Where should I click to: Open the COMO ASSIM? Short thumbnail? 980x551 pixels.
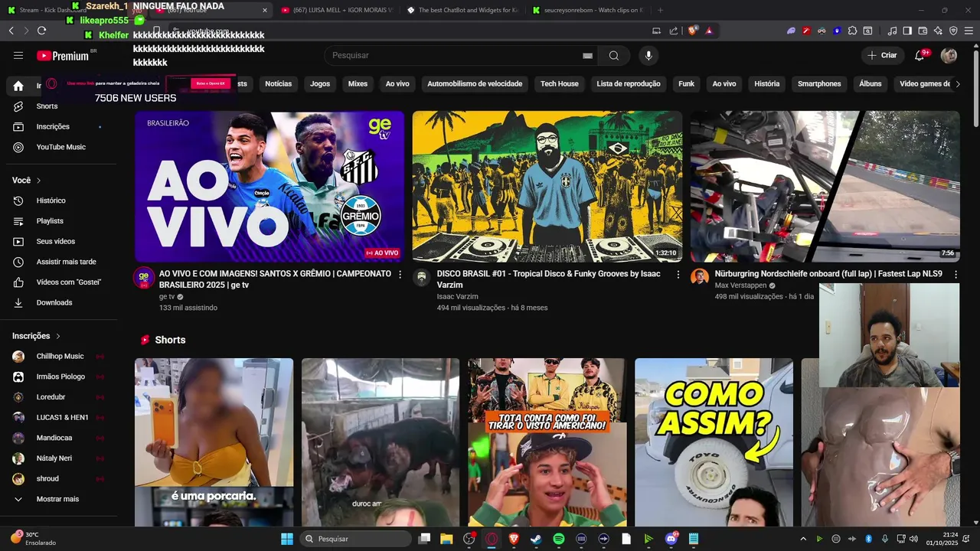(x=714, y=442)
